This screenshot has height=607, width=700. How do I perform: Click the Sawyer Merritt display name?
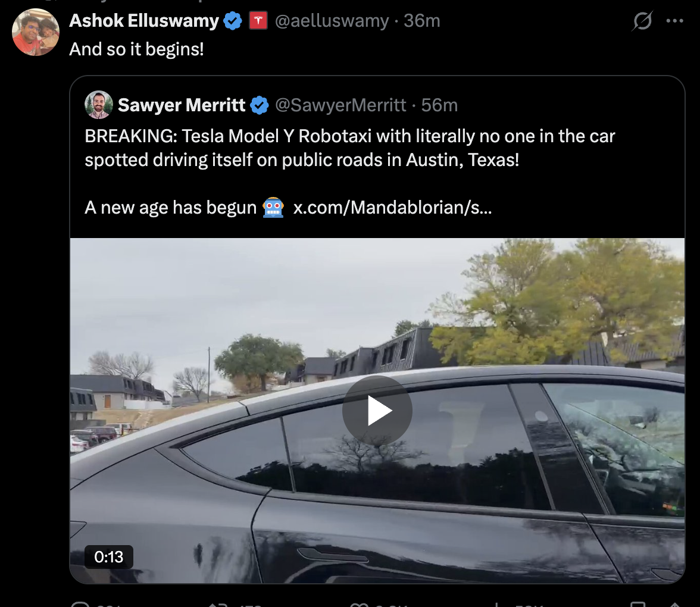[x=182, y=105]
